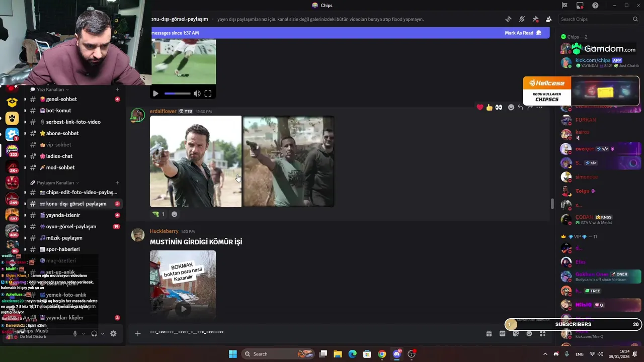This screenshot has width=644, height=362.
Task: Toggle channel notification bell mute
Action: pos(522,19)
